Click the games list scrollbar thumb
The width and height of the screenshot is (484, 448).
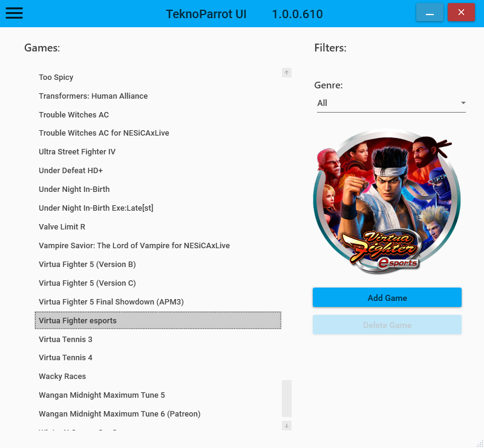(x=286, y=398)
